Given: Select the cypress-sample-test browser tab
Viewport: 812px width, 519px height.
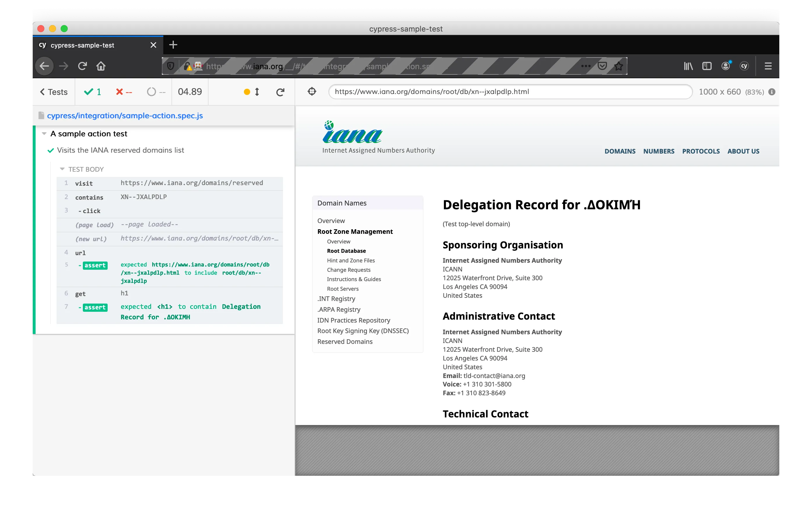Looking at the screenshot, I should point(82,45).
